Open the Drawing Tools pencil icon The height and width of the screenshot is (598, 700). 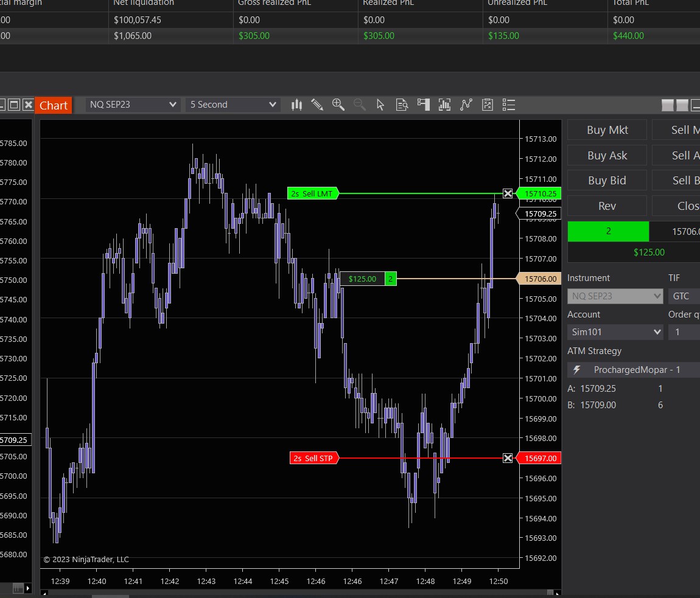[317, 105]
